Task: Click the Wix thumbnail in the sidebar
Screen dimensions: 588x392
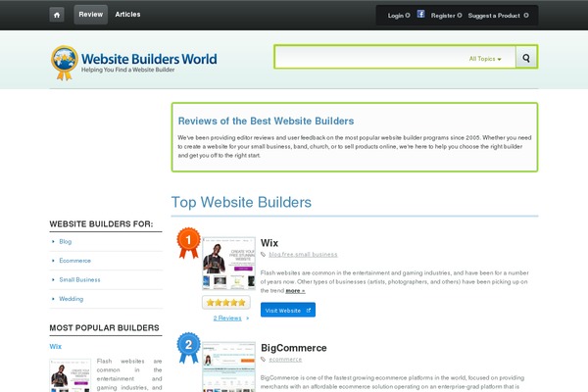Action: tap(70, 375)
